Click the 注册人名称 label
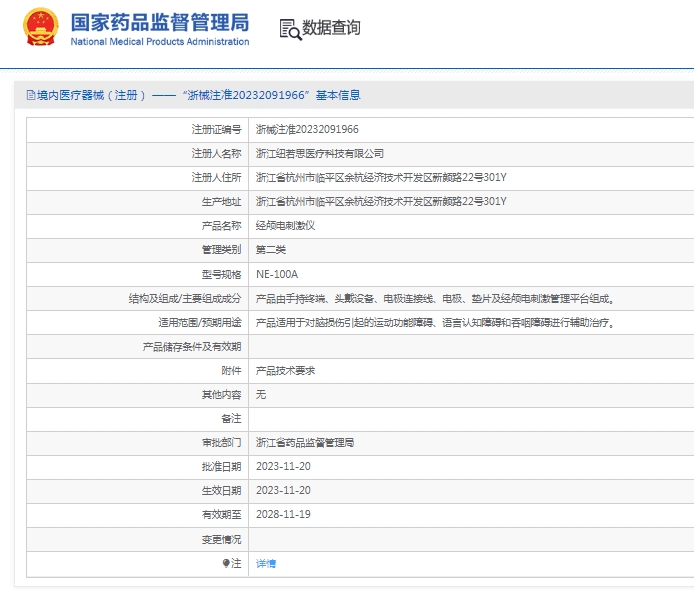This screenshot has width=694, height=590. point(216,154)
